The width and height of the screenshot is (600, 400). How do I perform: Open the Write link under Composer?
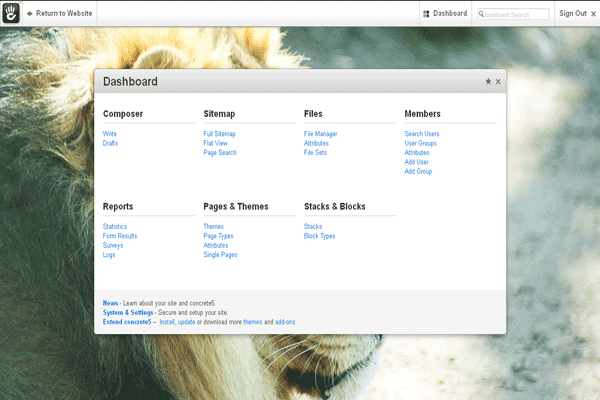click(x=110, y=134)
